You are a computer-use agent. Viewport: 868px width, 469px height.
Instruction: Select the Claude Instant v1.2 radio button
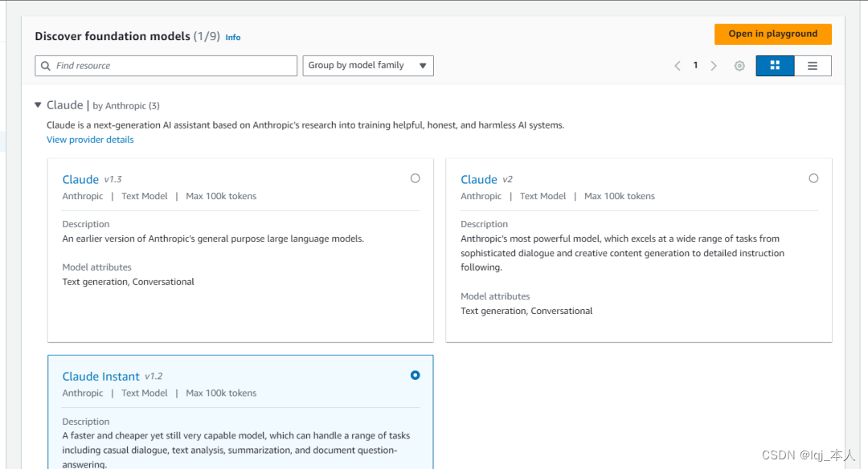[x=416, y=375]
